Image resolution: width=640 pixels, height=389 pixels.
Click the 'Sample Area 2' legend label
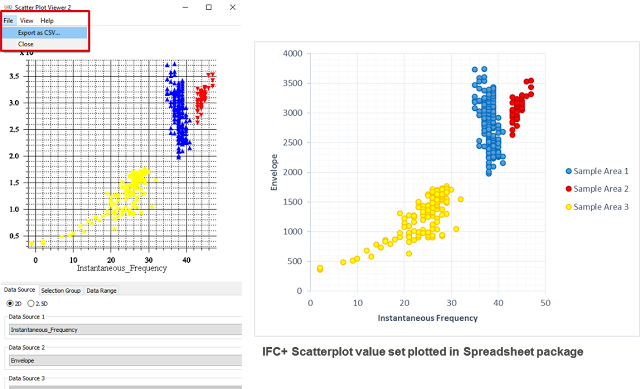(601, 189)
